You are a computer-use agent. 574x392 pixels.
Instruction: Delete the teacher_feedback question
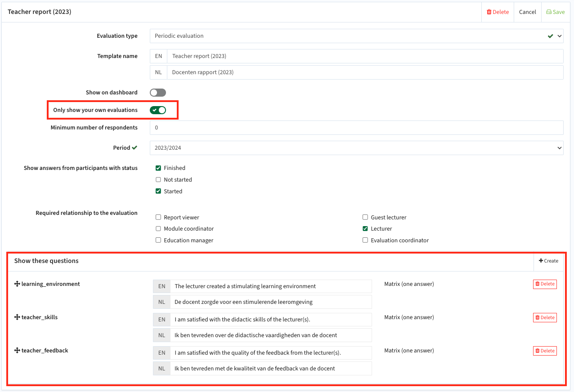[545, 351]
